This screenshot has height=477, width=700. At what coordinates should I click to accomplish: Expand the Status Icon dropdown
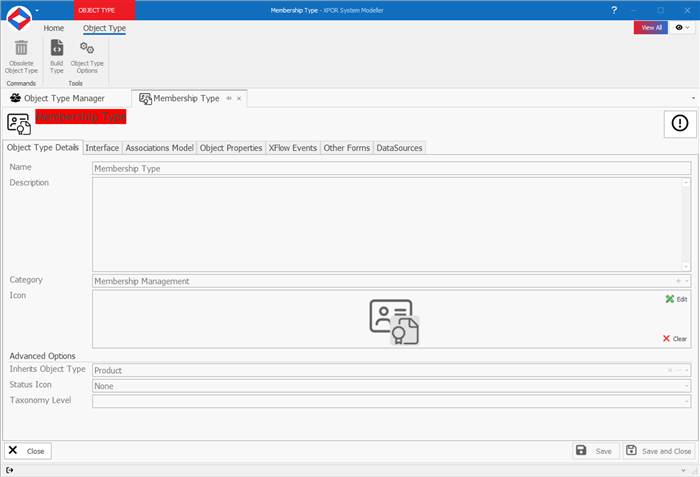click(x=687, y=386)
